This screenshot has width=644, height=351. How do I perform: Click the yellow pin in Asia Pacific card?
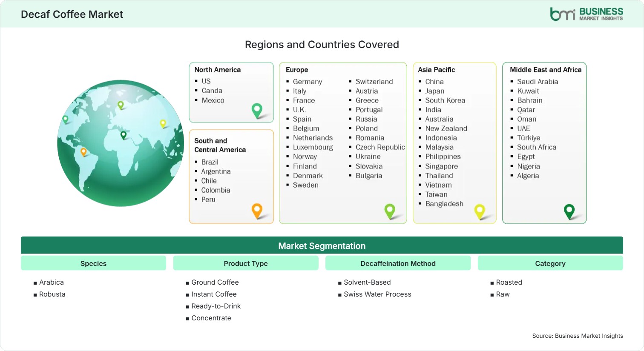480,211
